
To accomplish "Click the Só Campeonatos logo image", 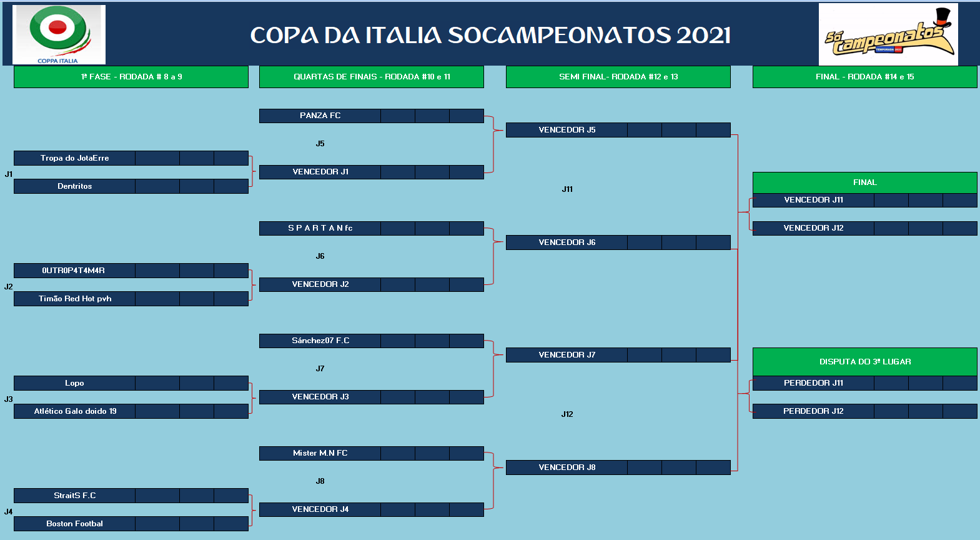I will tap(888, 35).
